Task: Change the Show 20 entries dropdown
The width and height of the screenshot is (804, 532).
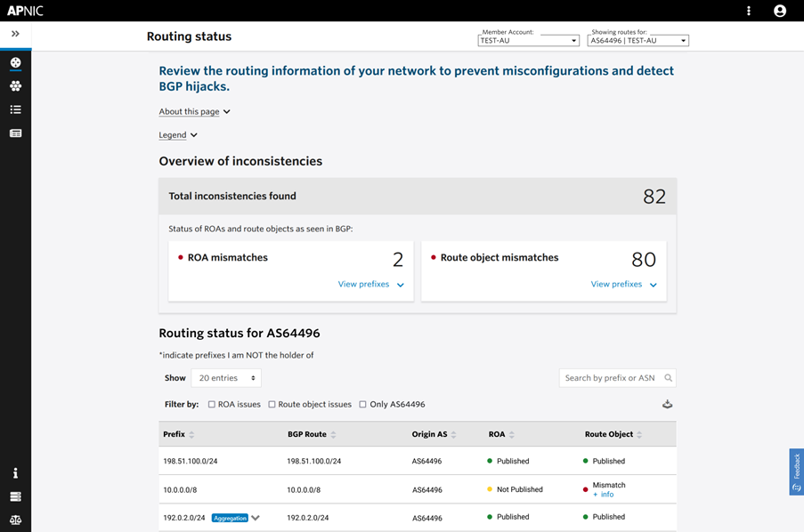Action: tap(226, 378)
